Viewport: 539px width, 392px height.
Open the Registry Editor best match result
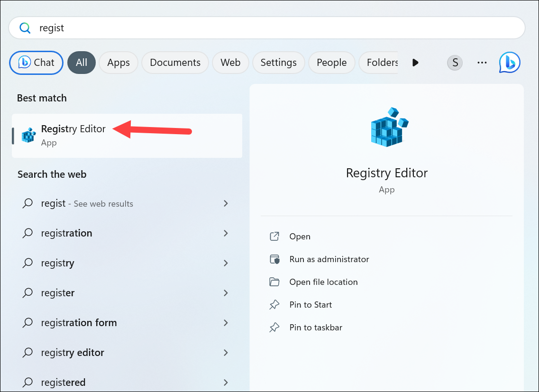click(x=127, y=136)
